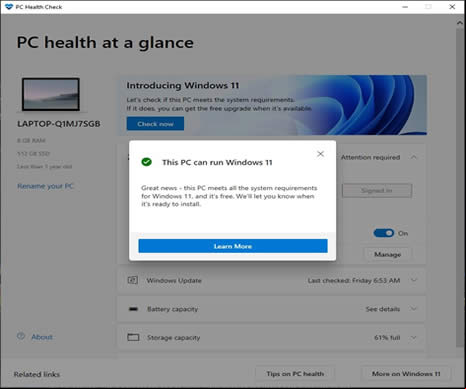This screenshot has width=466, height=389.
Task: Open the About link
Action: [x=42, y=337]
